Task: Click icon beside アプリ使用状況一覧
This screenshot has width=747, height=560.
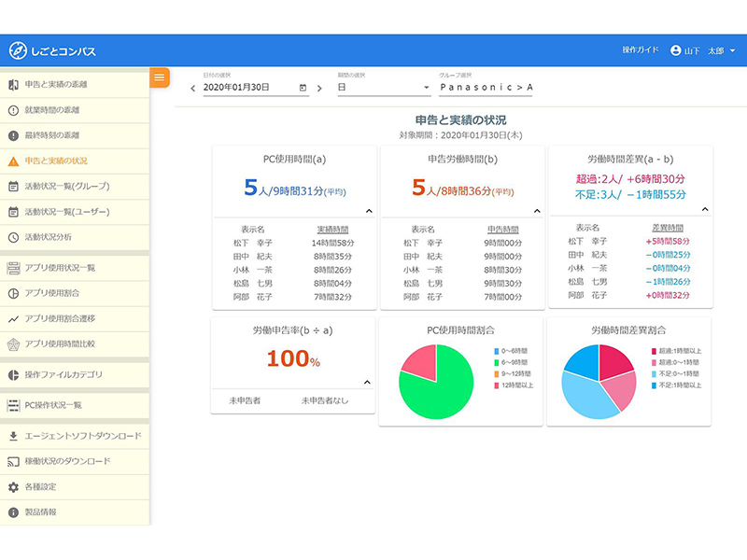Action: [x=13, y=268]
